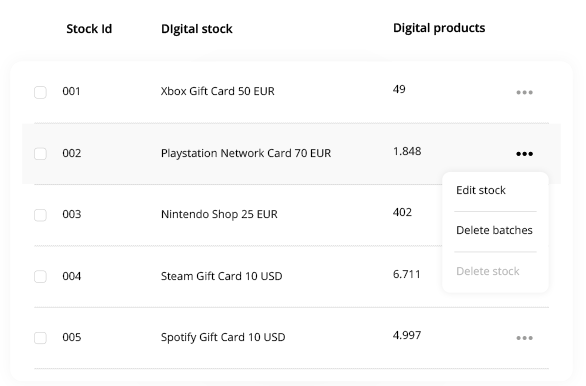
Task: Select Delete batches in the context menu
Action: 494,230
